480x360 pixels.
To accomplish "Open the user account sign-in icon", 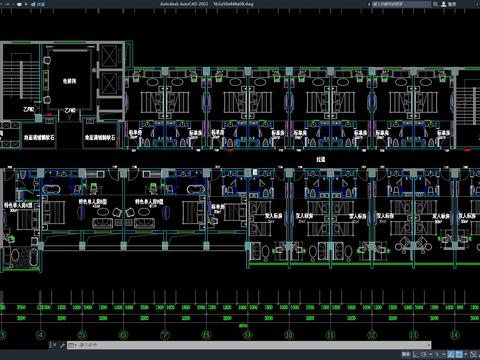I will [x=444, y=4].
